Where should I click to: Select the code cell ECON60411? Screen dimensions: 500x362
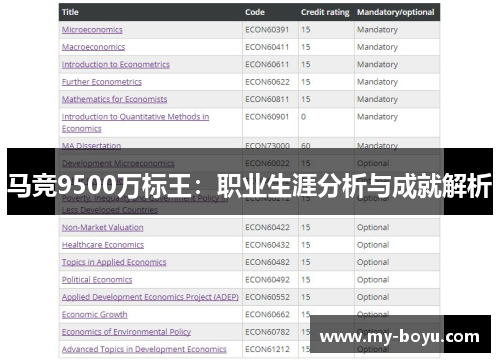[x=267, y=47]
